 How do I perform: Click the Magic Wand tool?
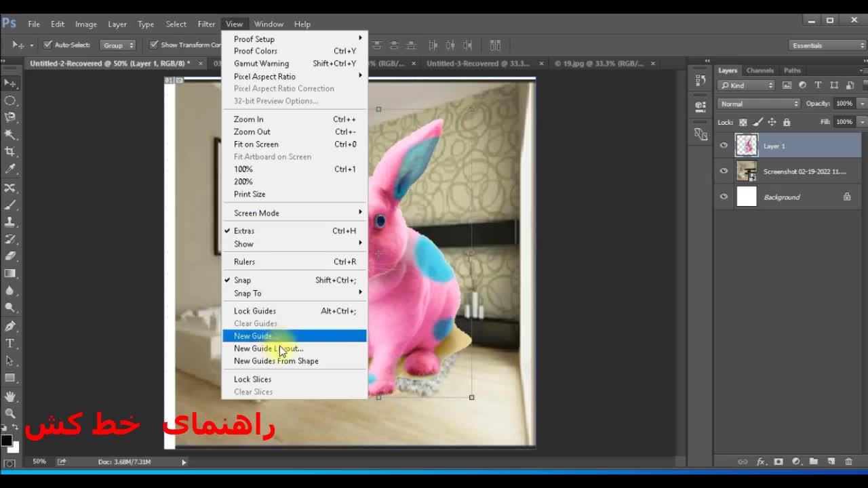coord(10,134)
